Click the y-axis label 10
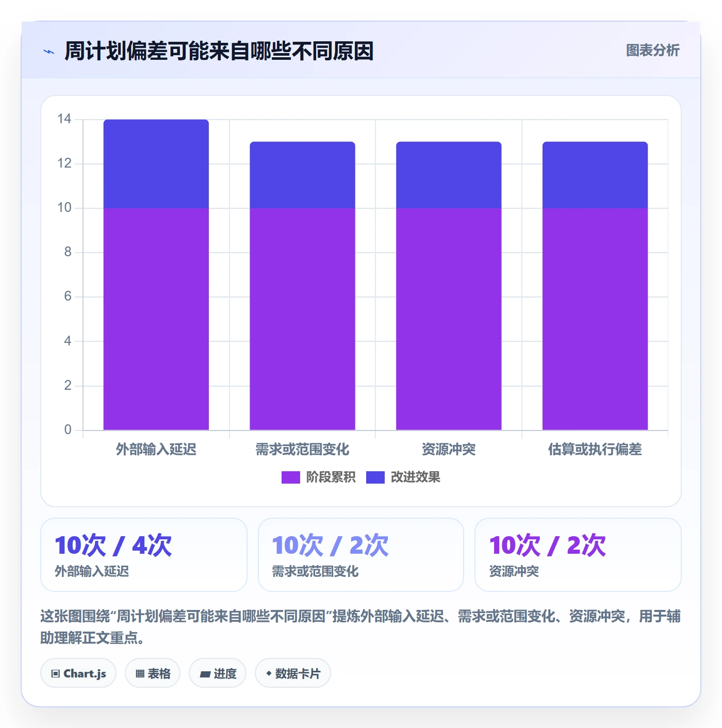Image resolution: width=722 pixels, height=728 pixels. tap(64, 208)
